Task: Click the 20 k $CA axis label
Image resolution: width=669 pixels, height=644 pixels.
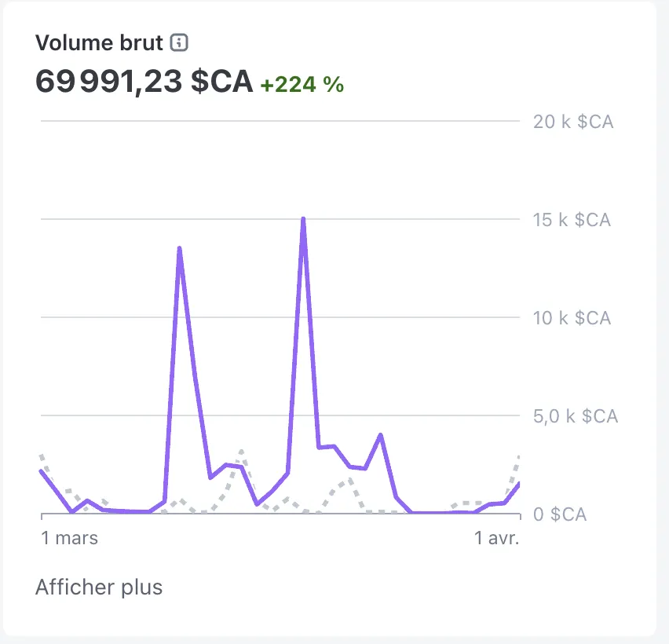Action: point(573,122)
